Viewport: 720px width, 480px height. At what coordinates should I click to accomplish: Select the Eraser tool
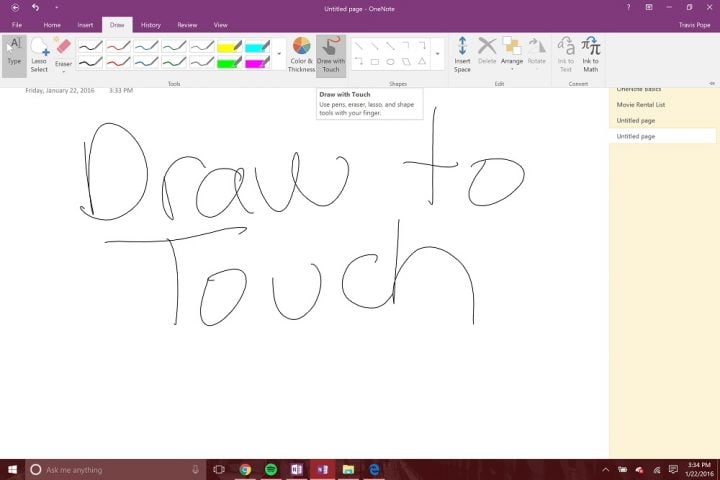point(63,51)
